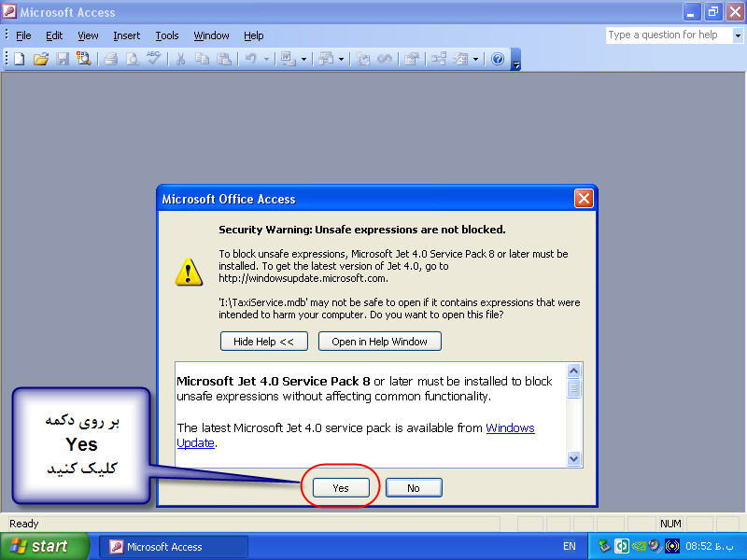Click the ABC Spelling check icon
This screenshot has height=560, width=747.
point(153,58)
